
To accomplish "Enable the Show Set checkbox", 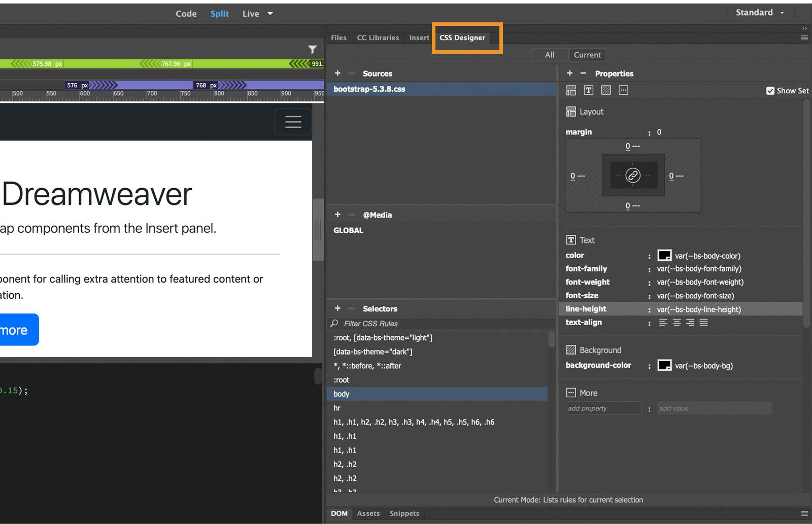I will [x=770, y=91].
